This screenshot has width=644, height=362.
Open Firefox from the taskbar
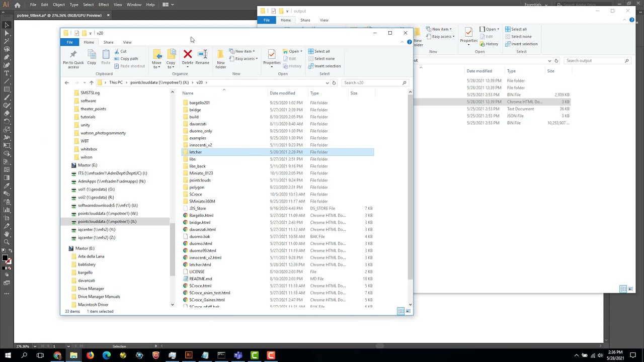90,355
